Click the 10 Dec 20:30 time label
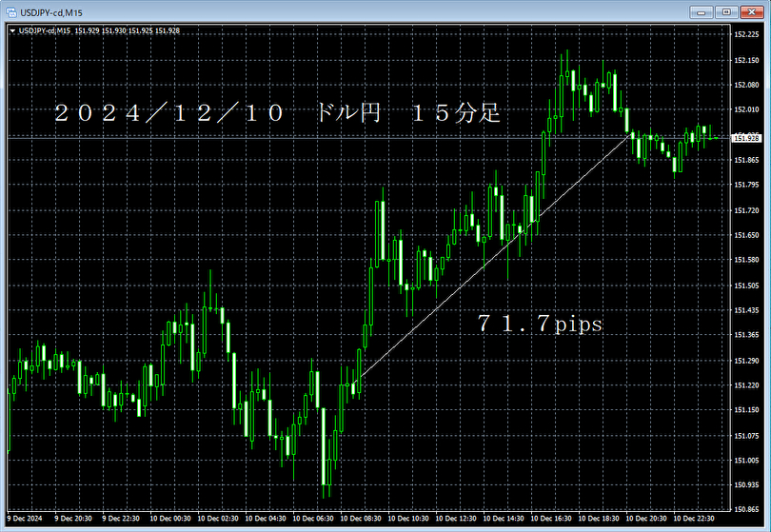 646,519
